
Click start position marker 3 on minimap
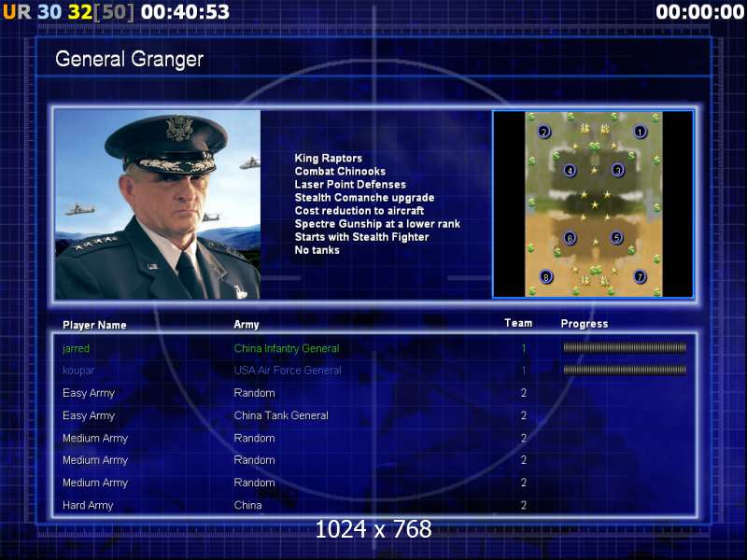click(x=618, y=170)
